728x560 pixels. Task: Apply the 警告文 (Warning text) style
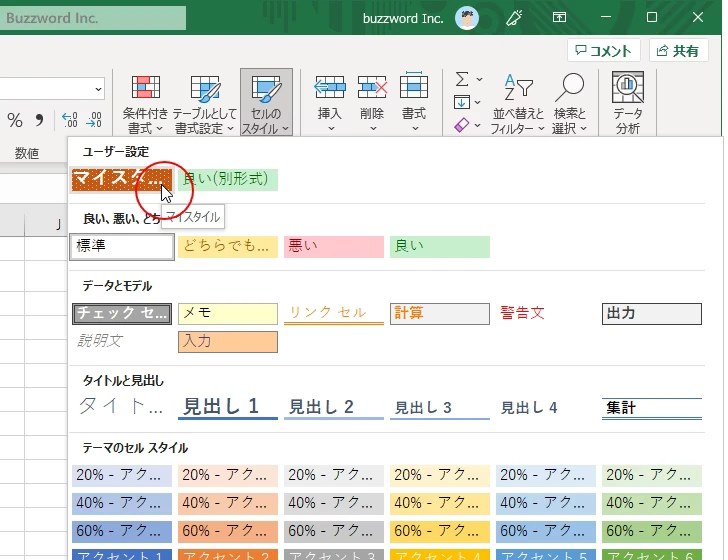(x=546, y=314)
